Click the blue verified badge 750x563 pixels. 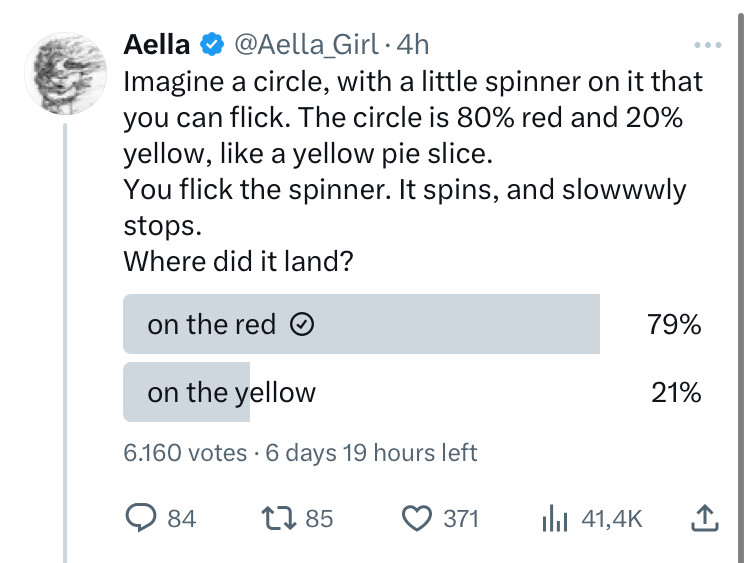tap(212, 44)
